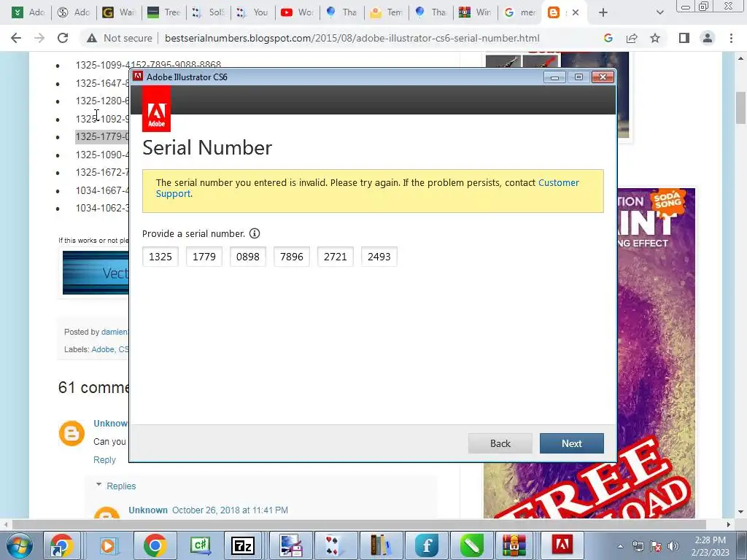
Task: Switch to the 'Tree' tab
Action: pyautogui.click(x=164, y=12)
